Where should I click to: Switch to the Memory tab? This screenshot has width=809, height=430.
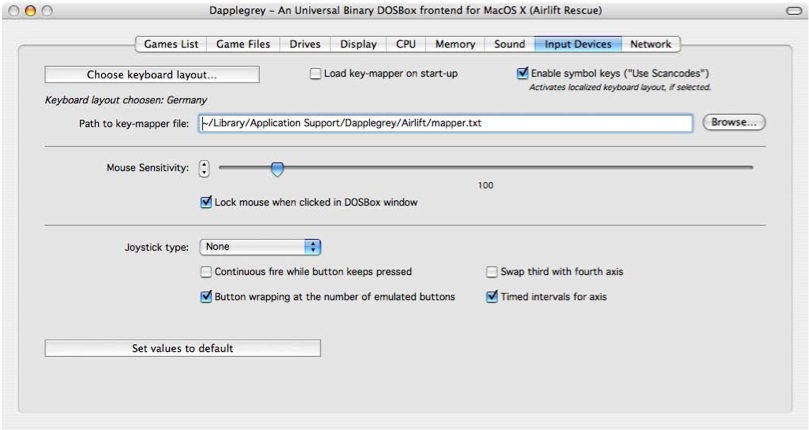[x=455, y=44]
